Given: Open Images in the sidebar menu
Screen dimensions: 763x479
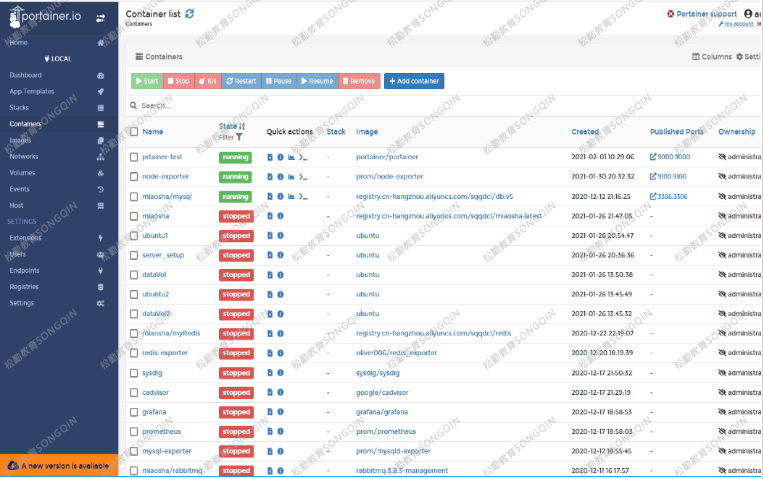Looking at the screenshot, I should [x=59, y=140].
